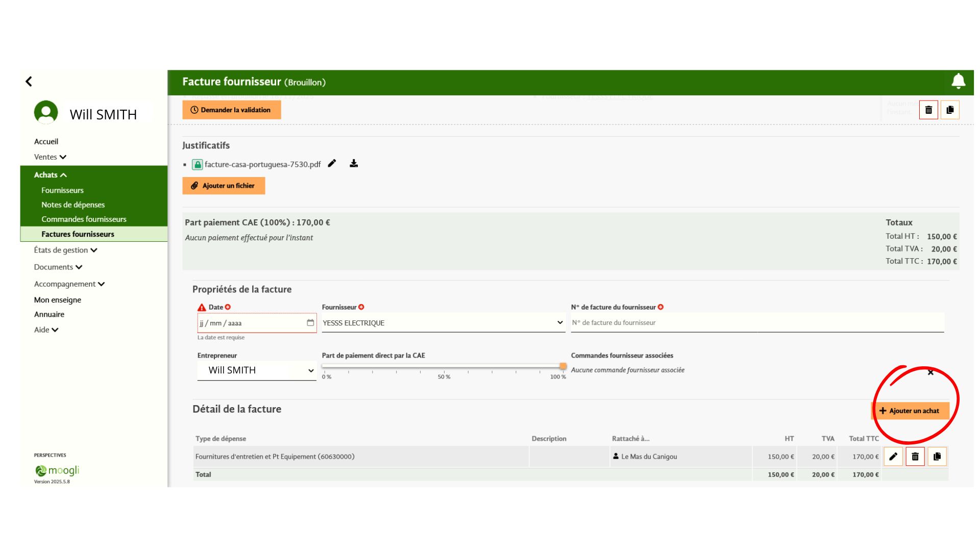Click the N° de facture du fournisseur field
Image resolution: width=980 pixels, height=551 pixels.
[757, 322]
